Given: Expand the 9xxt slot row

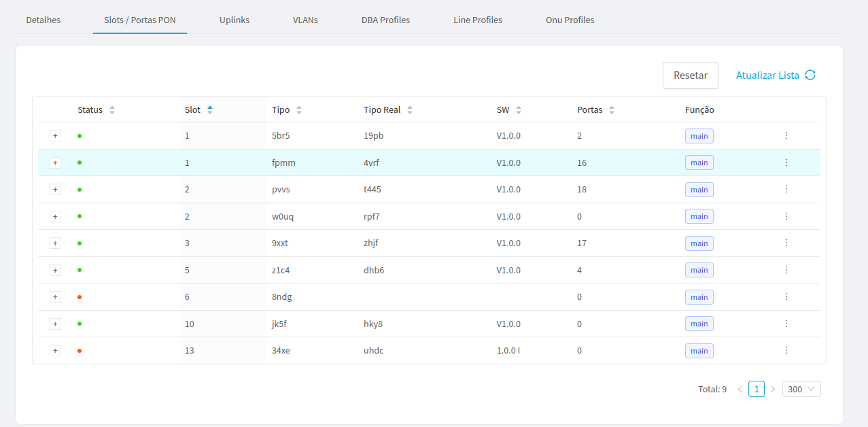Looking at the screenshot, I should [56, 243].
